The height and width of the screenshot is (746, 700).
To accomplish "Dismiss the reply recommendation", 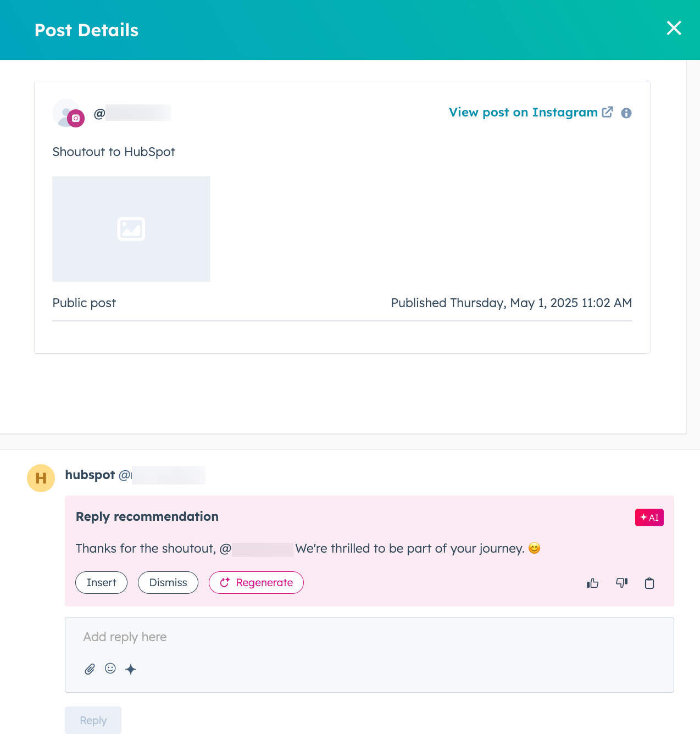I will pos(168,582).
